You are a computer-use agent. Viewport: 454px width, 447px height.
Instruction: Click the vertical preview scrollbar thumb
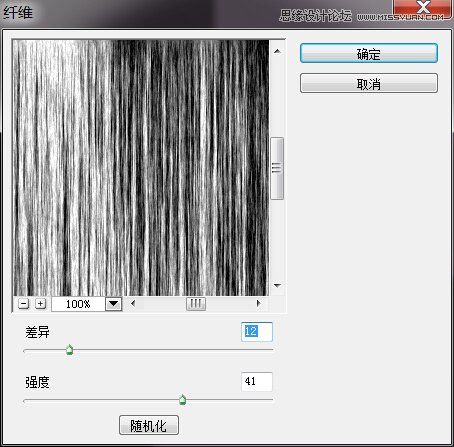tap(277, 168)
